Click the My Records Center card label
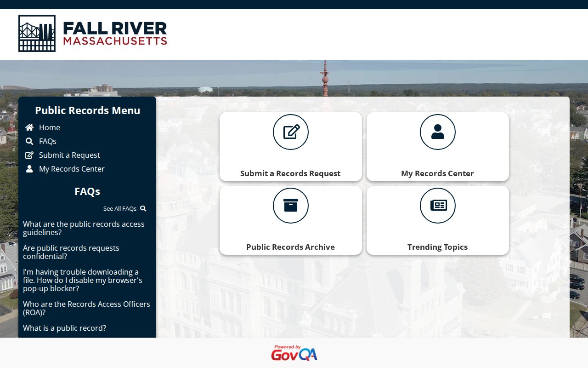 (437, 173)
